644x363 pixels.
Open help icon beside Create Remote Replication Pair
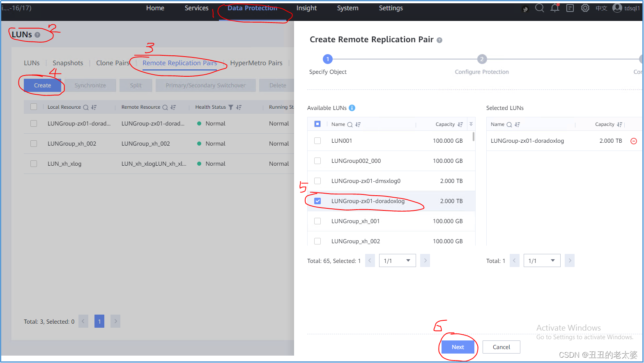click(x=439, y=40)
